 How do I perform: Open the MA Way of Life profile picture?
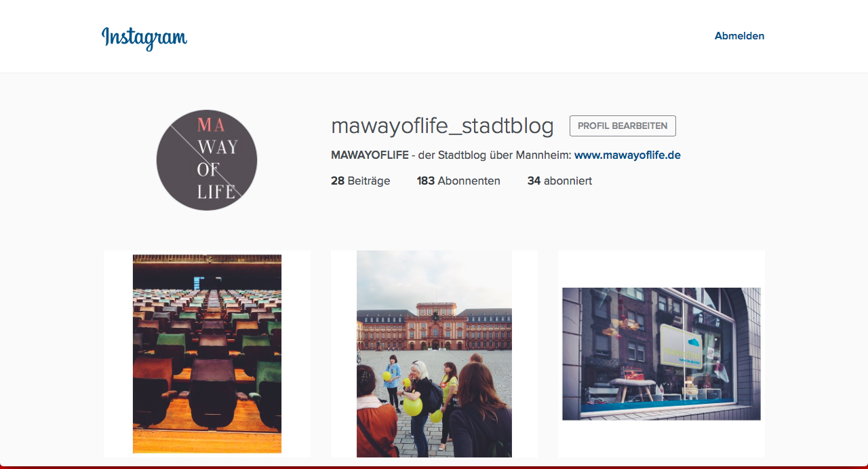click(207, 160)
